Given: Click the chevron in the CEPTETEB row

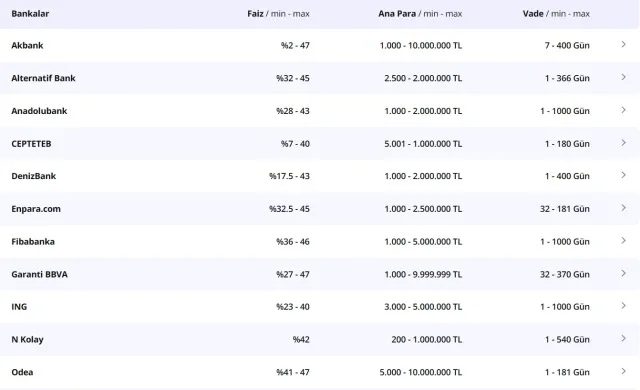Looking at the screenshot, I should coord(623,142).
